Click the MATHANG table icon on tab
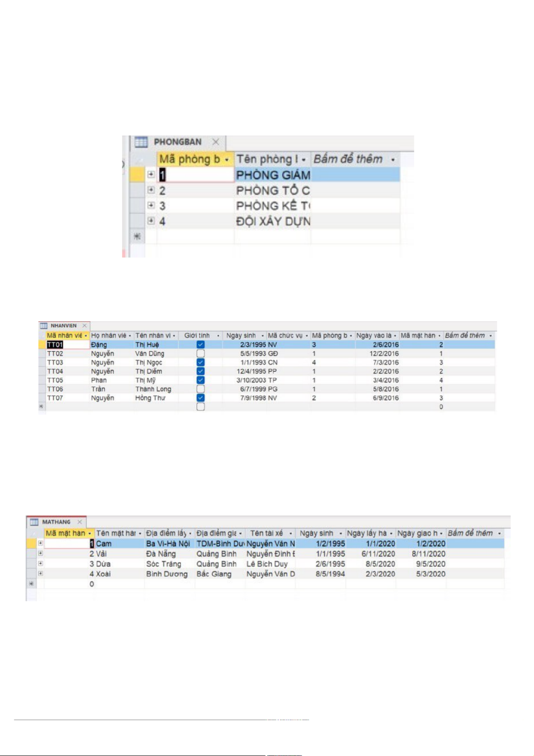Viewport: 534px width, 756px height. (x=34, y=522)
